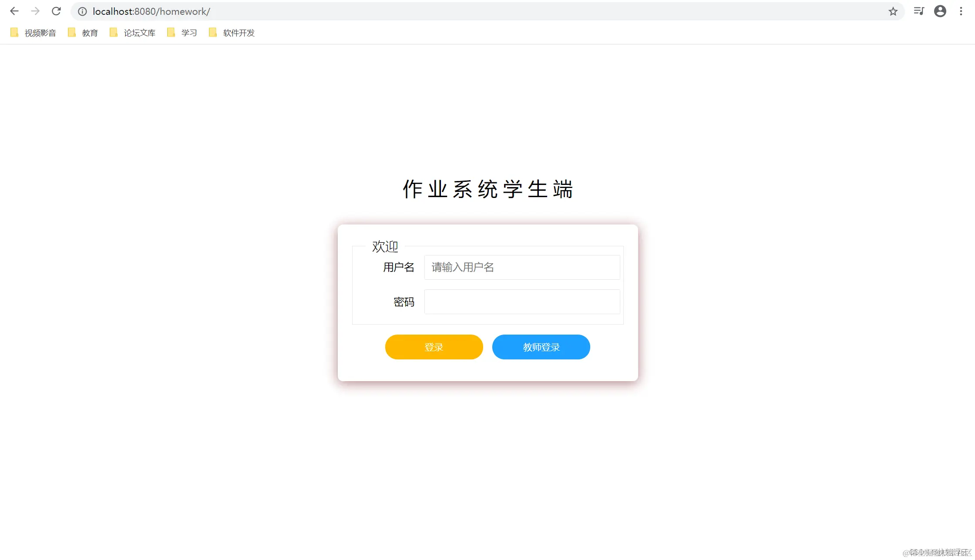Viewport: 975px width, 560px height.
Task: Click the browser forward arrow
Action: 35,11
